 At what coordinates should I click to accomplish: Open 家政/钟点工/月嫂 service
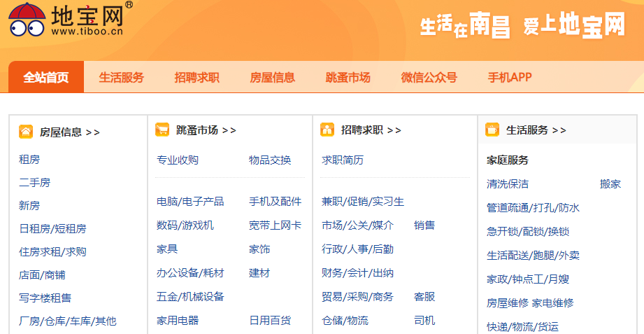click(528, 279)
